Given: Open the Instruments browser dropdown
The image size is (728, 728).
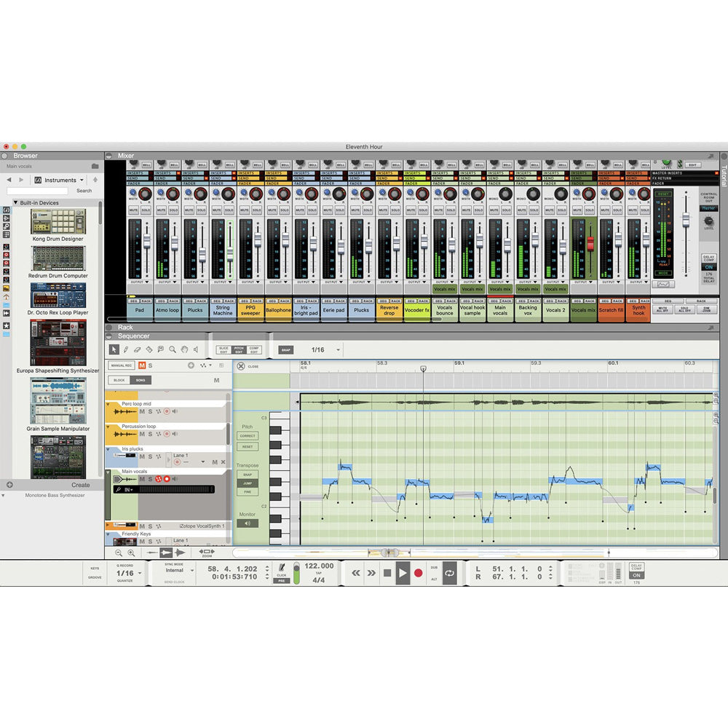Looking at the screenshot, I should pos(61,180).
